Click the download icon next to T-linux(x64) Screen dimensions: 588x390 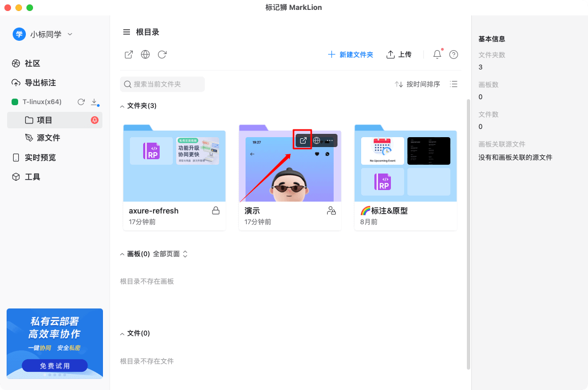(94, 101)
